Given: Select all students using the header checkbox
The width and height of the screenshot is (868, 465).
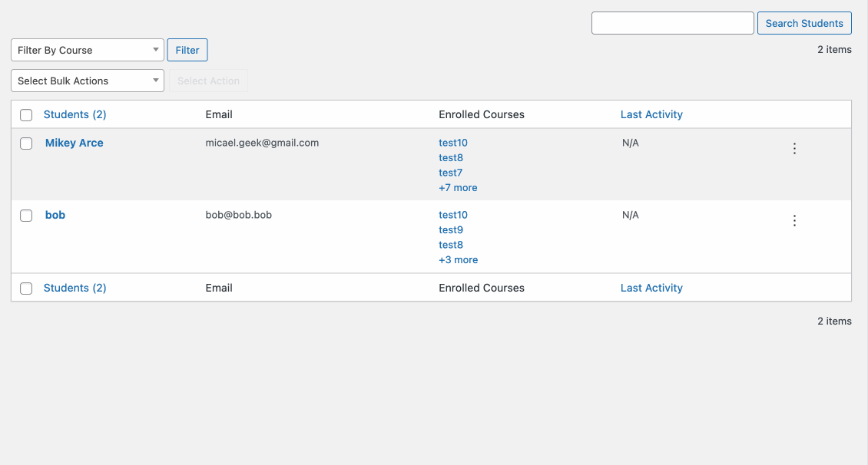Looking at the screenshot, I should (25, 114).
